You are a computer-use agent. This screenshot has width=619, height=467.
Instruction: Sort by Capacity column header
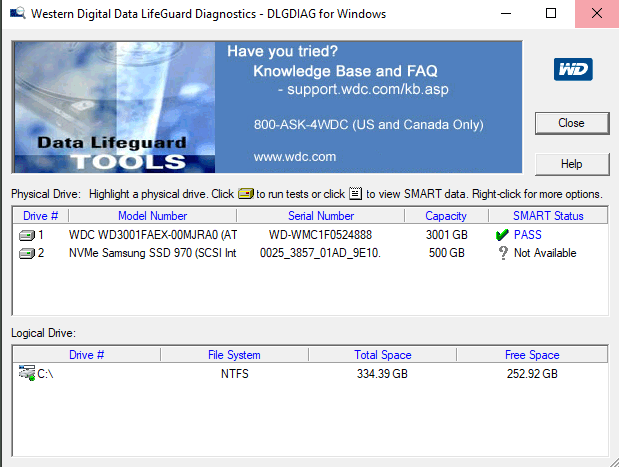click(446, 216)
